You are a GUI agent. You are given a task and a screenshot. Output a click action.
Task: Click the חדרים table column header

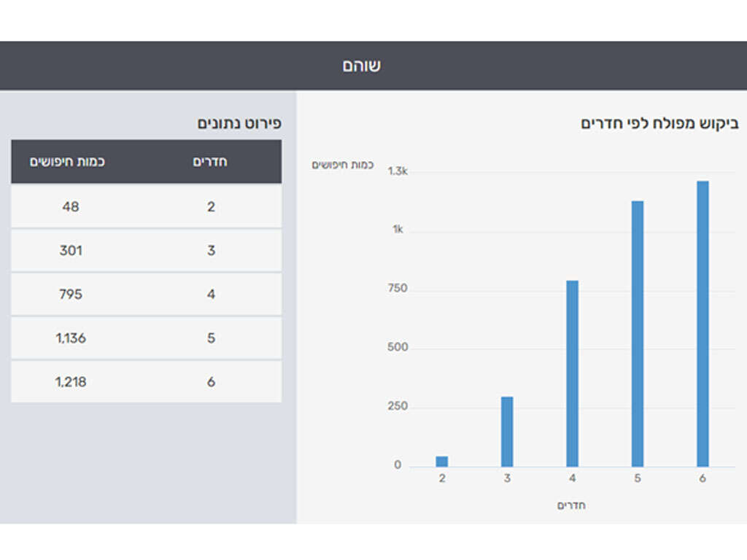click(210, 162)
